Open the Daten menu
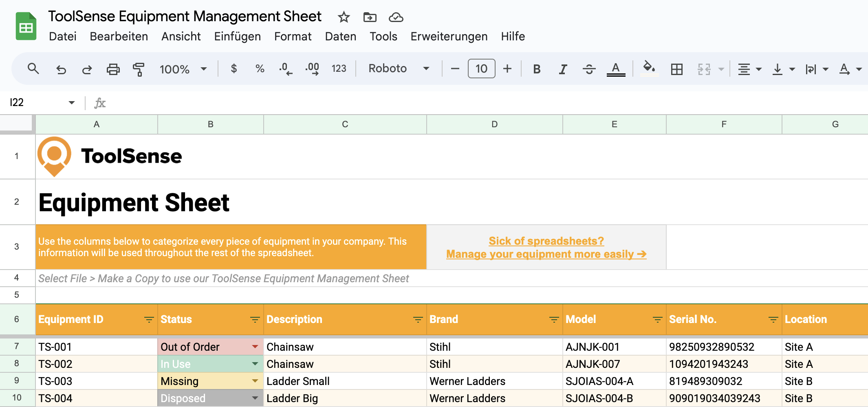 341,36
